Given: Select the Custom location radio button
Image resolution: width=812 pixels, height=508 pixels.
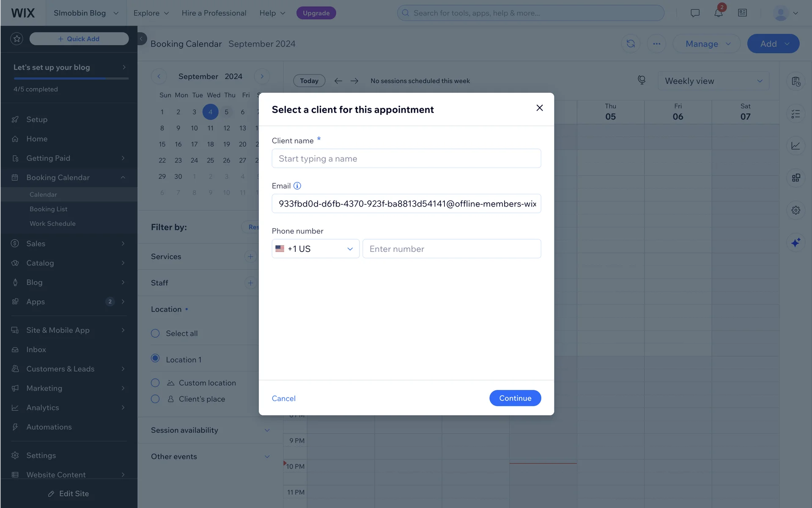Looking at the screenshot, I should pyautogui.click(x=155, y=383).
